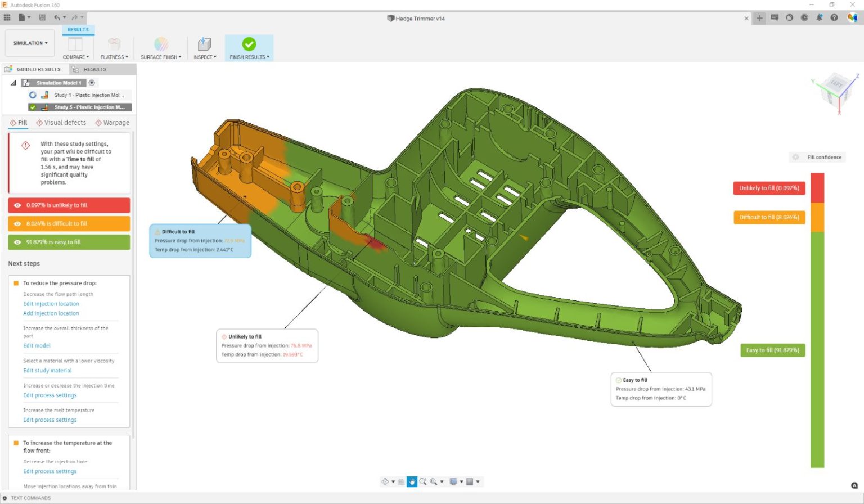Select the Surface Finish icon
This screenshot has height=504, width=864.
tap(161, 44)
